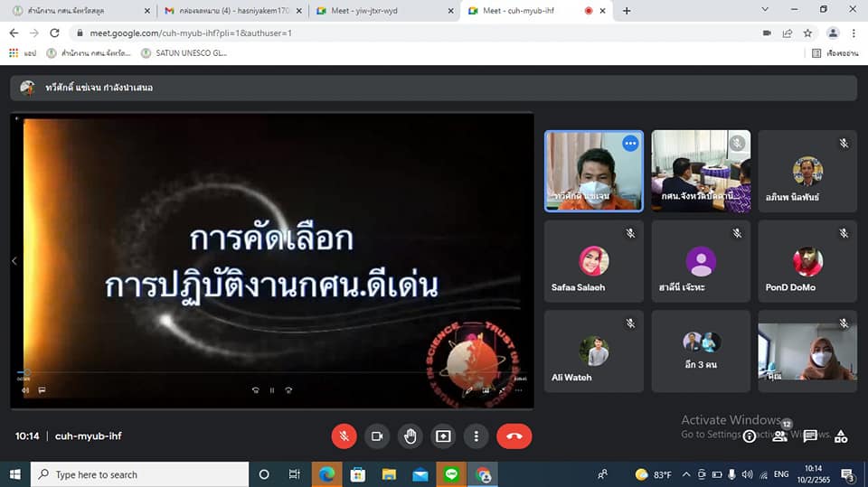Pause the presented video playback

click(272, 390)
